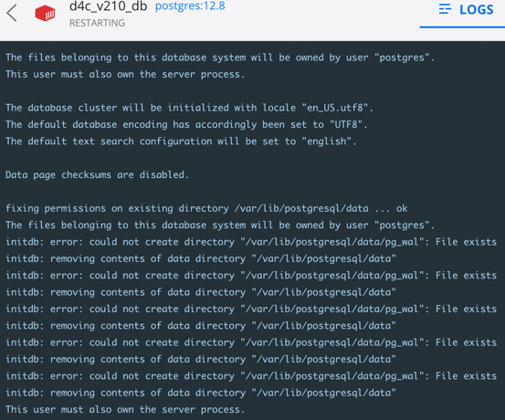Select the first initdb pg_wal File exists error
Screen dimensions: 505x420
point(251,242)
